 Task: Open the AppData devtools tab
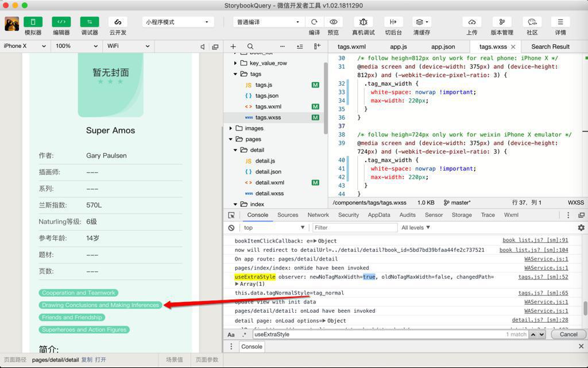(x=379, y=215)
